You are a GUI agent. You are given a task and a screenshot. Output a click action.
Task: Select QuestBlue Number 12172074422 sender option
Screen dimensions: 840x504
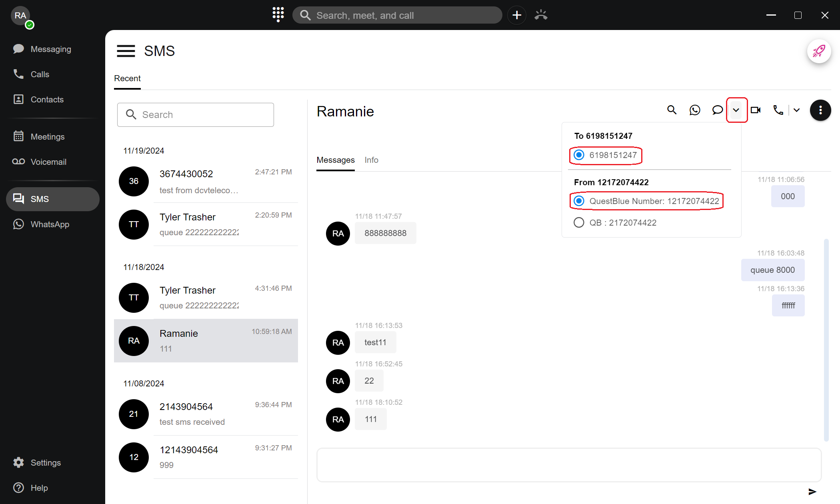pyautogui.click(x=579, y=201)
